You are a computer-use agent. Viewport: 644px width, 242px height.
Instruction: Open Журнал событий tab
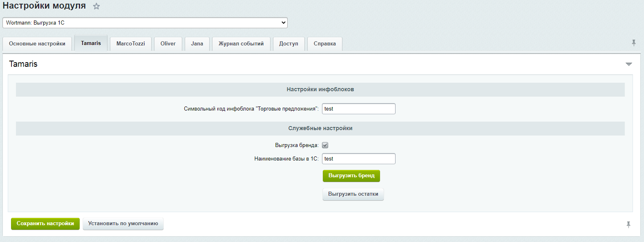(241, 44)
